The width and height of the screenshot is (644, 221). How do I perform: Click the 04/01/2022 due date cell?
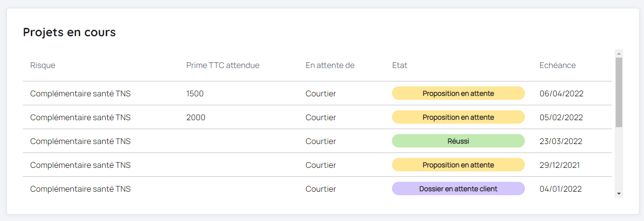561,189
